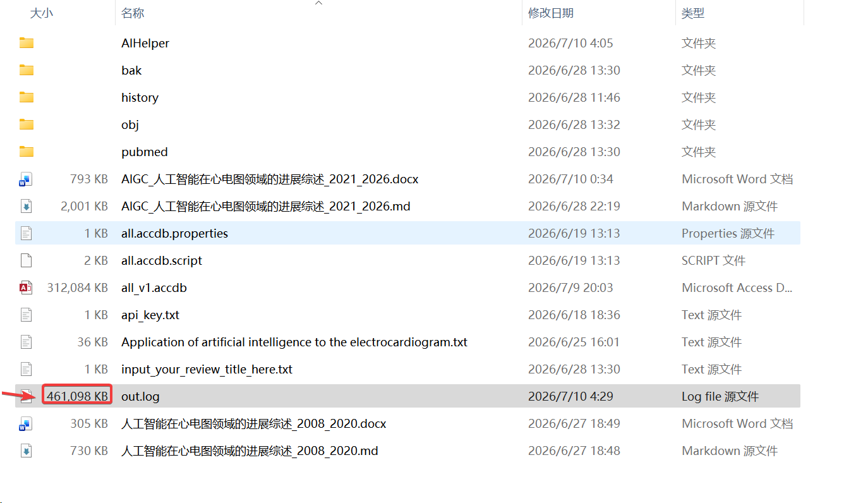Select the pubmed folder icon
This screenshot has width=868, height=503.
click(x=26, y=152)
